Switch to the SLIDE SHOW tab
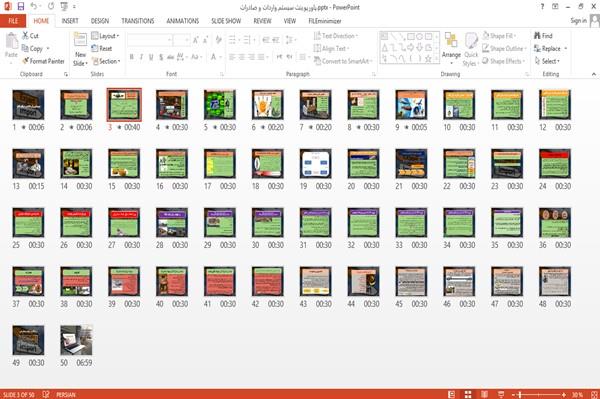Image resolution: width=600 pixels, height=399 pixels. tap(226, 21)
